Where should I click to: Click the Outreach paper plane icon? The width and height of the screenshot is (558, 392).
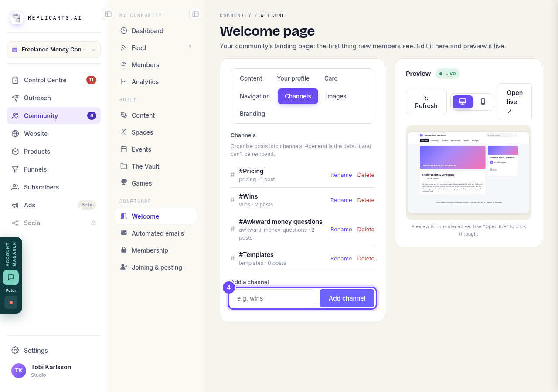(15, 98)
